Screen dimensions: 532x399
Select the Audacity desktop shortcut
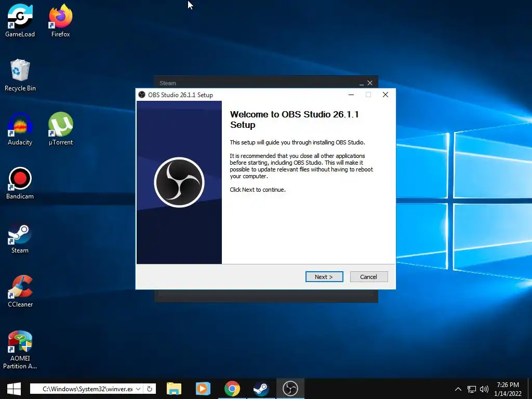click(x=20, y=129)
